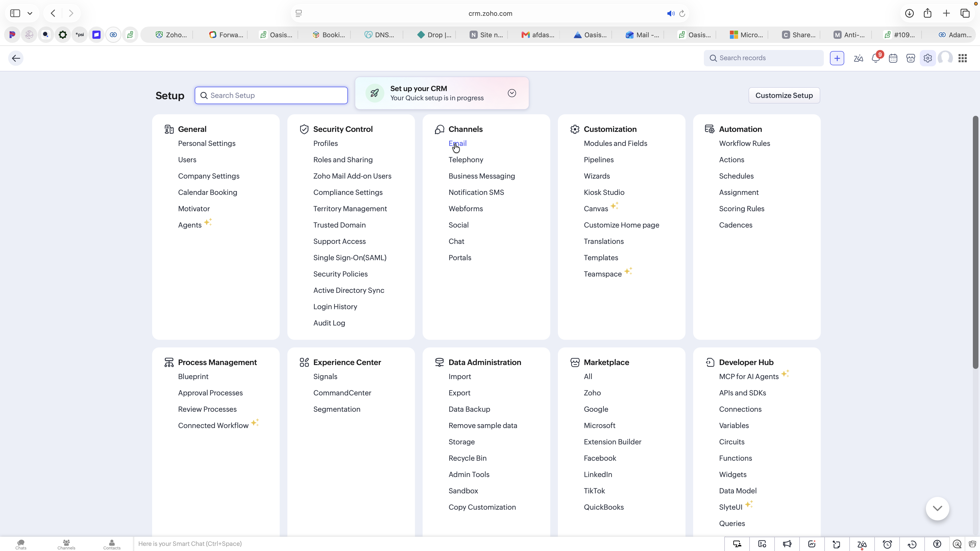This screenshot has width=980, height=551.
Task: Click the blue plus create-record button
Action: [x=837, y=58]
